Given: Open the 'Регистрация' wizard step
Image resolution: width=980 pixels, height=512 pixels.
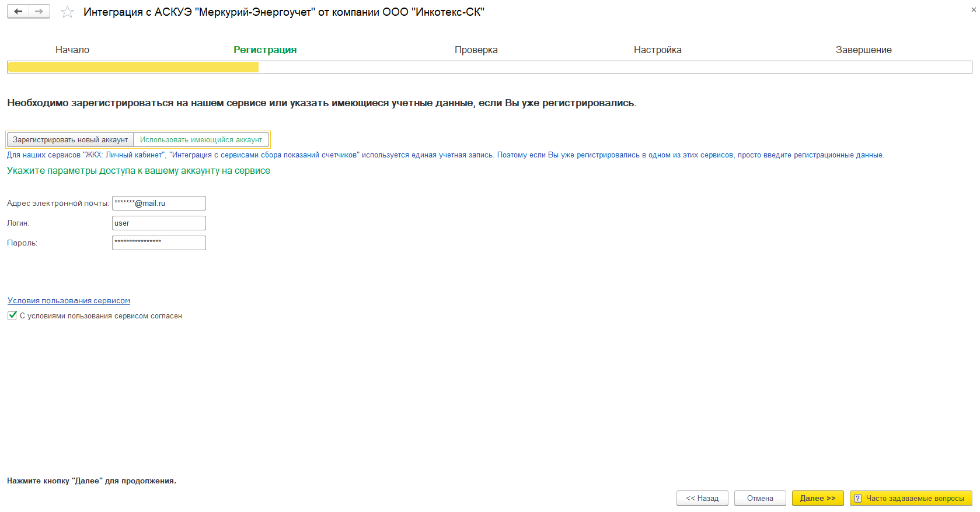Looking at the screenshot, I should pyautogui.click(x=265, y=50).
